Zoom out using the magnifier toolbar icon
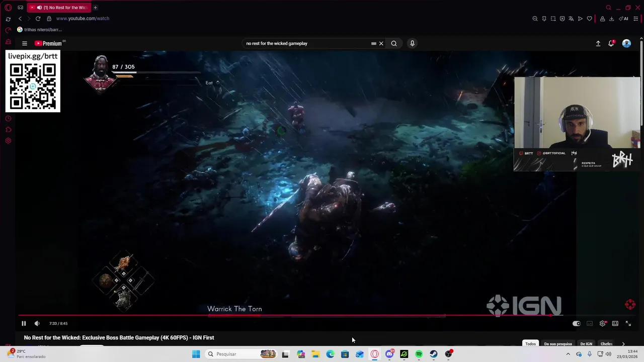Screen dimensions: 644x362 (535, 19)
